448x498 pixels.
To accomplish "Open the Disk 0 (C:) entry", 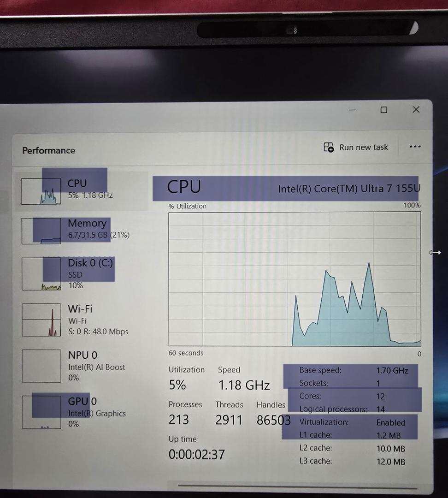I will click(81, 274).
